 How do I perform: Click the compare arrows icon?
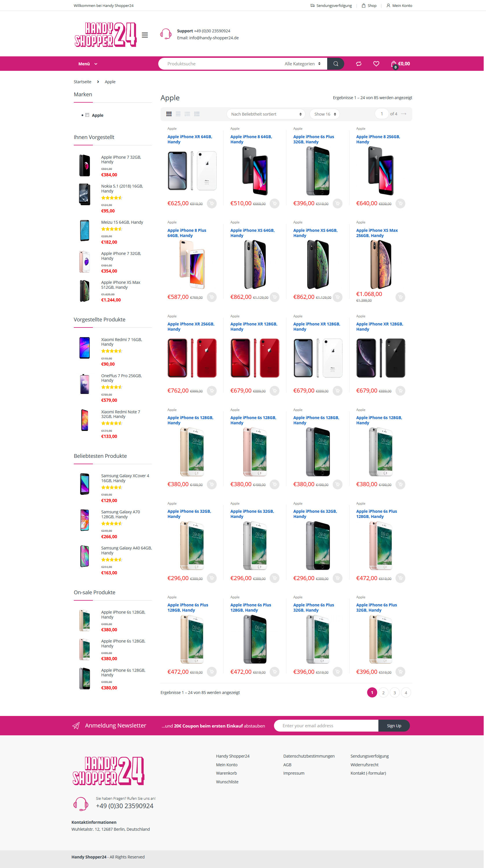[x=358, y=64]
